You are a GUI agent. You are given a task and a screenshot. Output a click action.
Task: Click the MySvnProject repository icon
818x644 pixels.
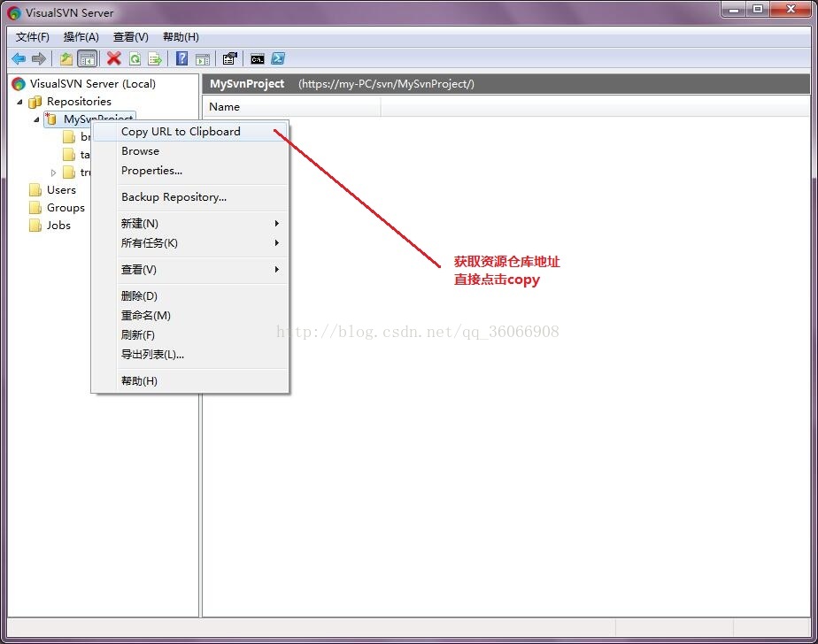coord(51,119)
